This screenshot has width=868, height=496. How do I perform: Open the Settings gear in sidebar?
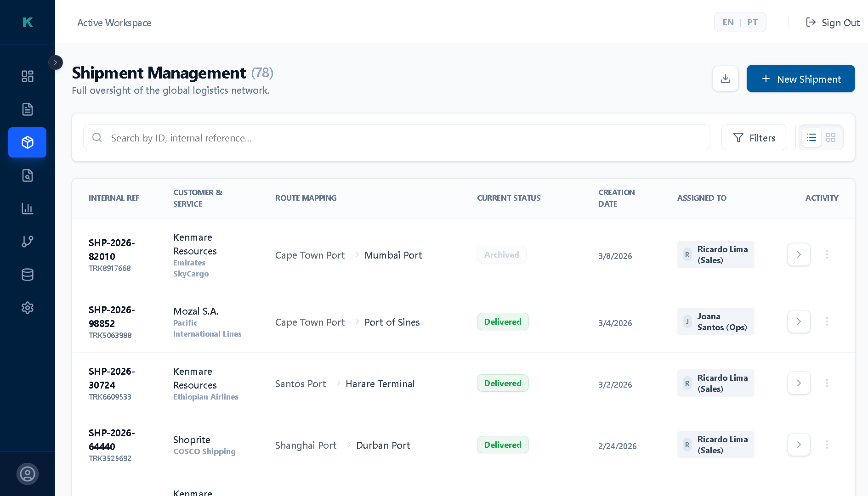(x=27, y=308)
